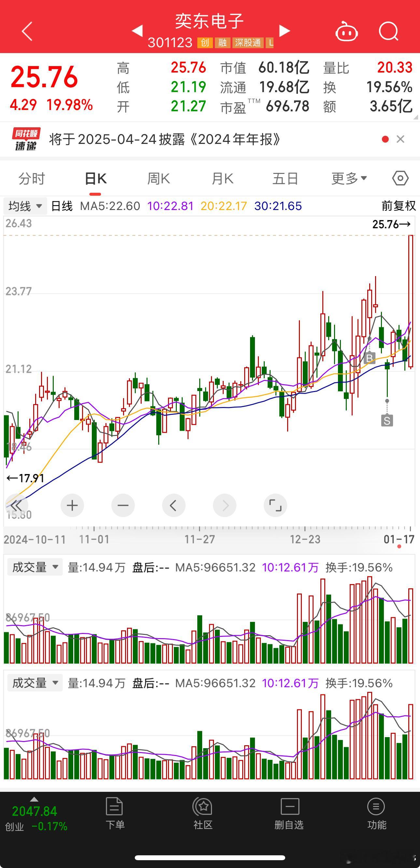Change 前复权 adjustment mode
This screenshot has height=868, width=420.
[x=399, y=205]
